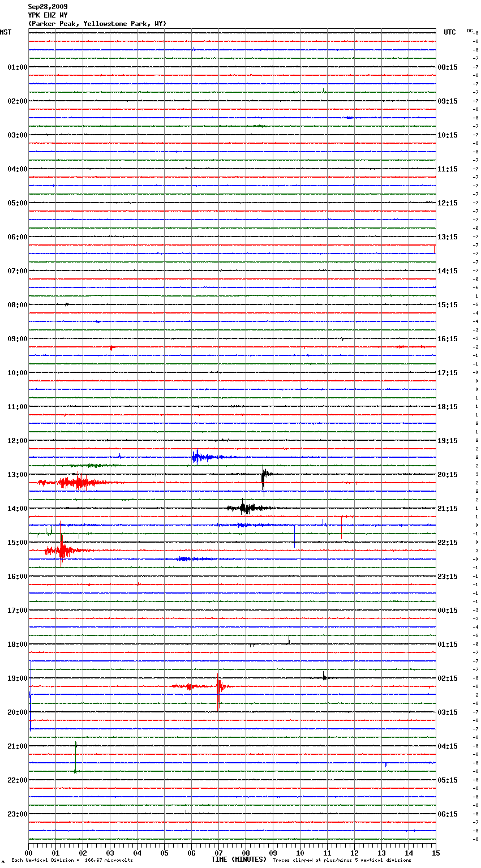Viewport: 481px width, 868px height.
Task: Click the 04:15 UTC time label
Action: point(448,746)
